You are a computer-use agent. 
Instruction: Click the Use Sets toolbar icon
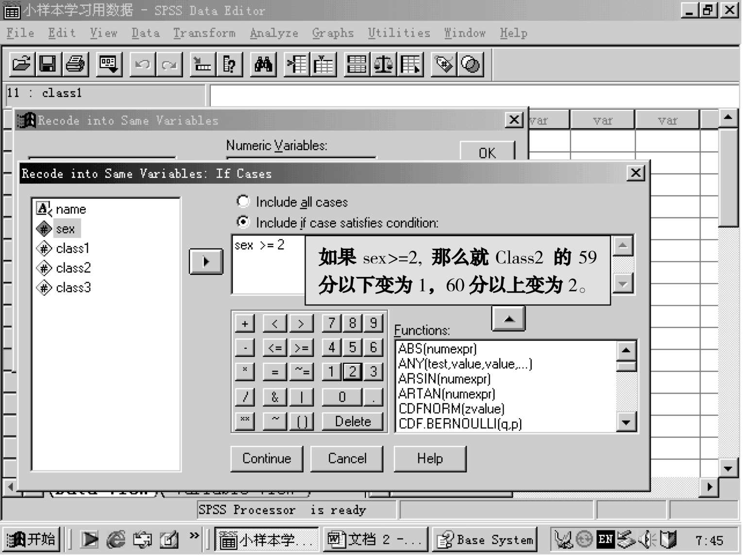coord(471,64)
